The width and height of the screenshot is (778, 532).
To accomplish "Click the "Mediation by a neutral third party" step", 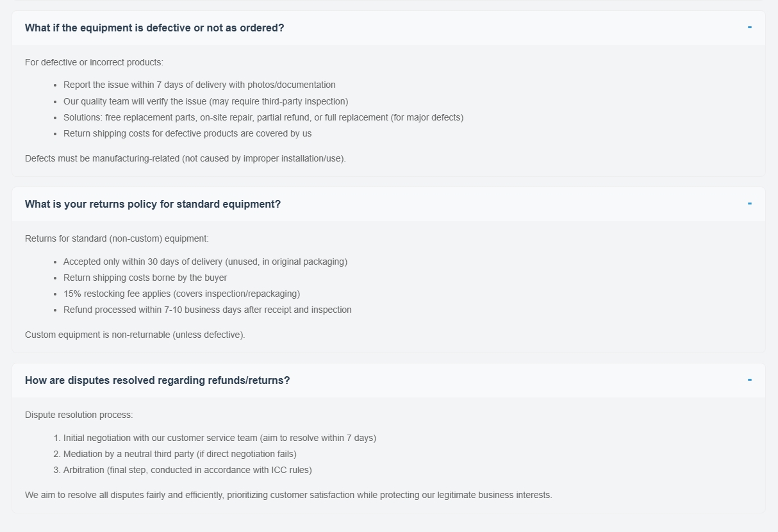I will [x=179, y=454].
